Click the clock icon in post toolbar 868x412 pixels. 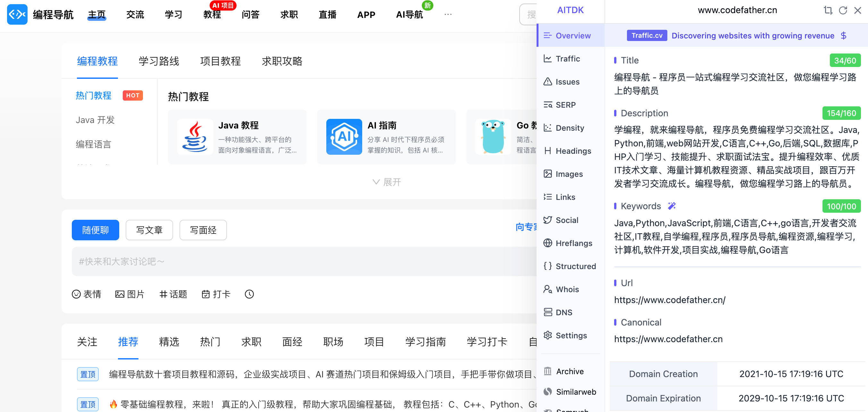click(249, 294)
